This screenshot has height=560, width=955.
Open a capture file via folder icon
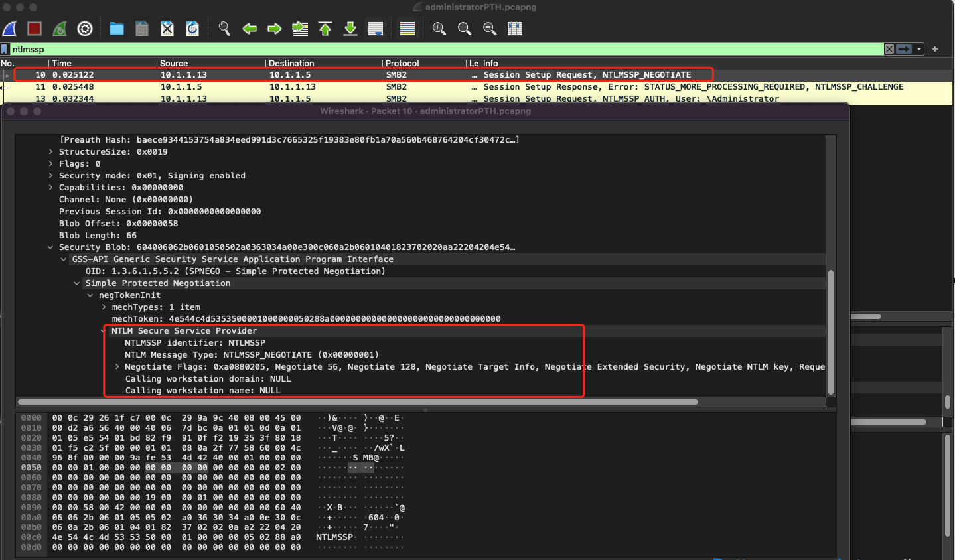[x=117, y=29]
